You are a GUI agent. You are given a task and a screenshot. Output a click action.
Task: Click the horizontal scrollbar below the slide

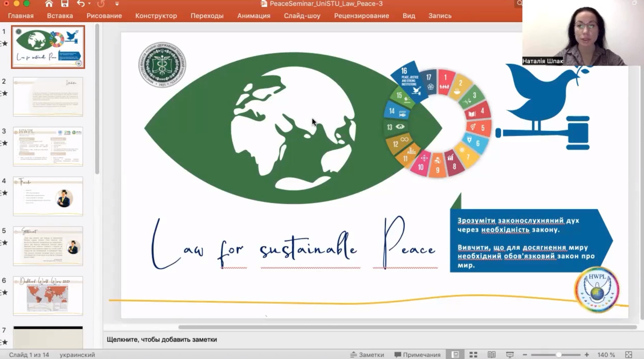407,327
